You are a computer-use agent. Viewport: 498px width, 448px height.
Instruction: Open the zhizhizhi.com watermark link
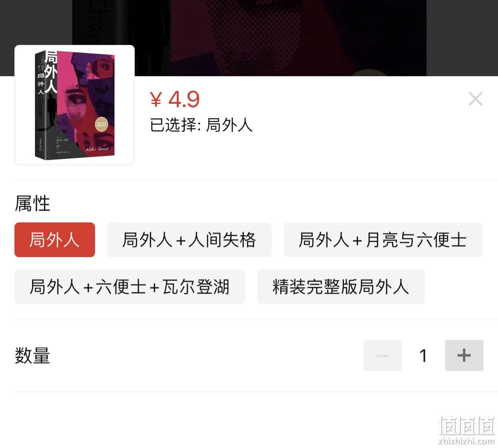coord(466,441)
